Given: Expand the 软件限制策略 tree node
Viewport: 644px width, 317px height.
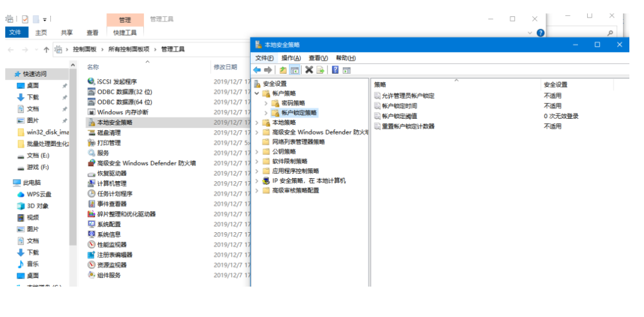Looking at the screenshot, I should point(257,161).
